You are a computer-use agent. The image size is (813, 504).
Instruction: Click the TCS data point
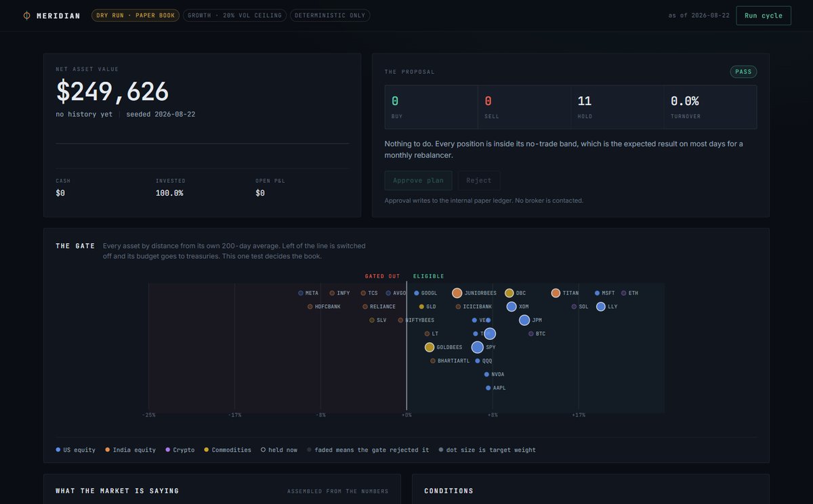[363, 293]
